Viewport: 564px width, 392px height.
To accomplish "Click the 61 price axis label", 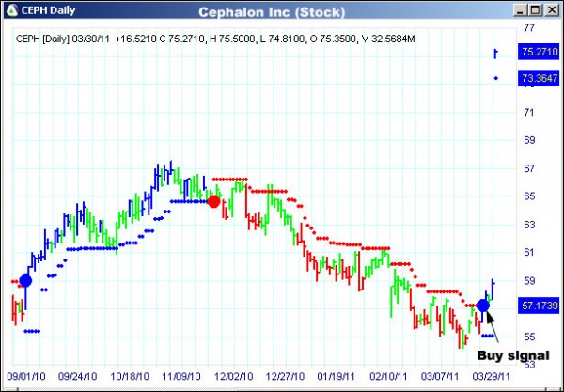I will [x=529, y=253].
